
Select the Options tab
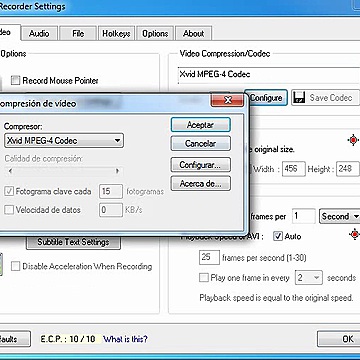(155, 33)
